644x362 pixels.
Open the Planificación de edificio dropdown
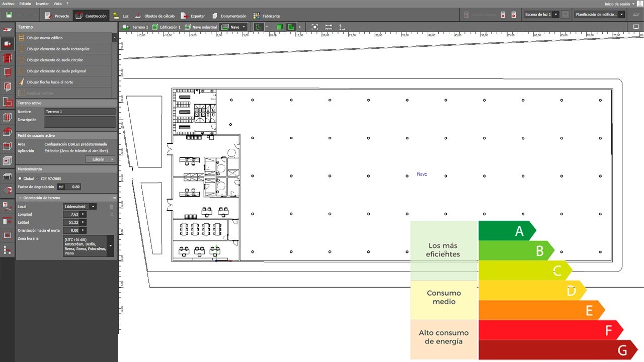tap(600, 15)
